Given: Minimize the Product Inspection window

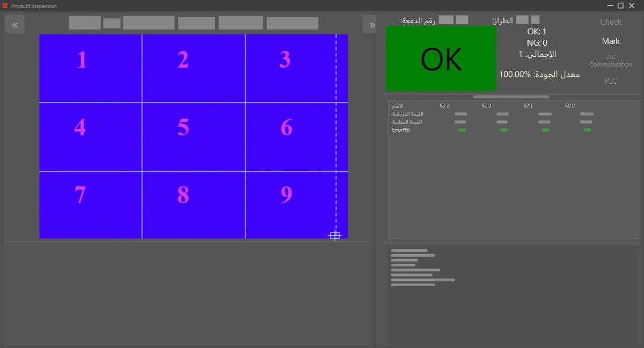Looking at the screenshot, I should 609,5.
